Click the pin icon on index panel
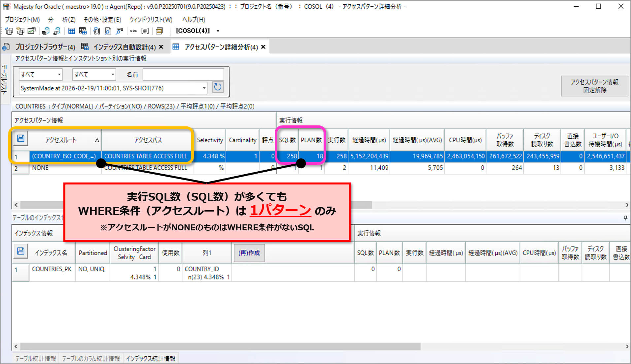631x364 pixels. [x=625, y=218]
